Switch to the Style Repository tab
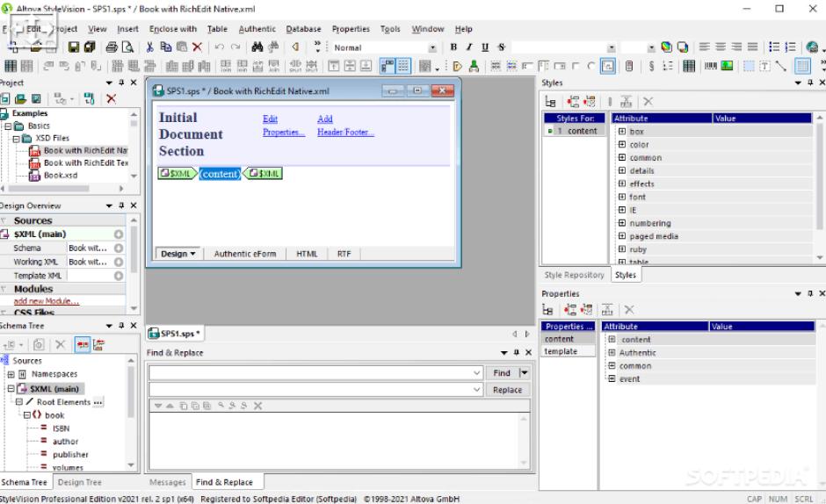 click(x=574, y=275)
